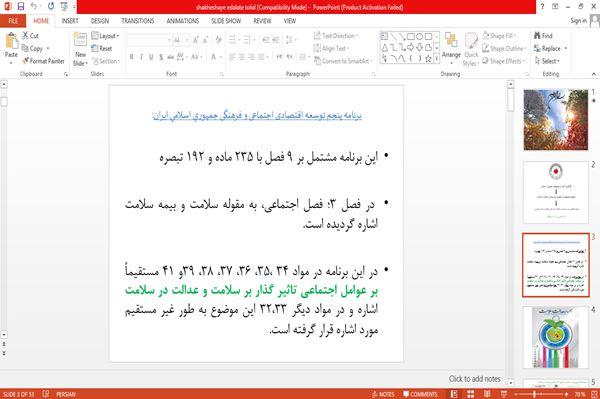The image size is (600, 399).
Task: Select the oval shape in shapes gallery
Action: click(419, 37)
